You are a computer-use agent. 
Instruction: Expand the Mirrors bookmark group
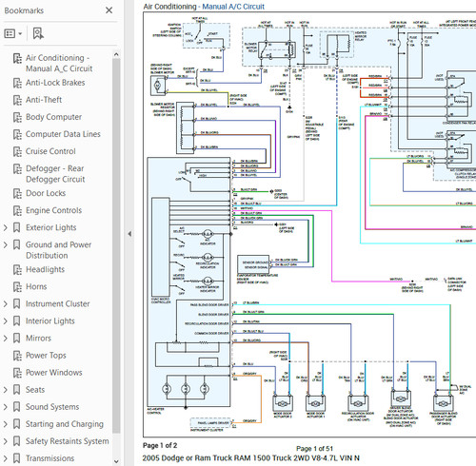[6, 338]
